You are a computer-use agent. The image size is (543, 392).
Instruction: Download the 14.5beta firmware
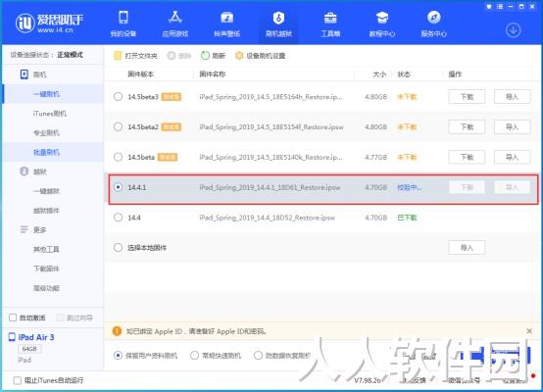(467, 157)
